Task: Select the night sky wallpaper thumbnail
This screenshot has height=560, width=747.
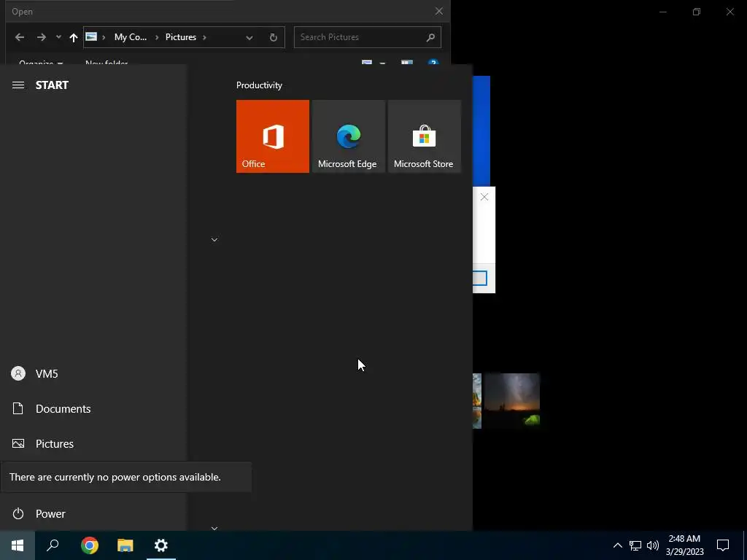Action: (512, 400)
